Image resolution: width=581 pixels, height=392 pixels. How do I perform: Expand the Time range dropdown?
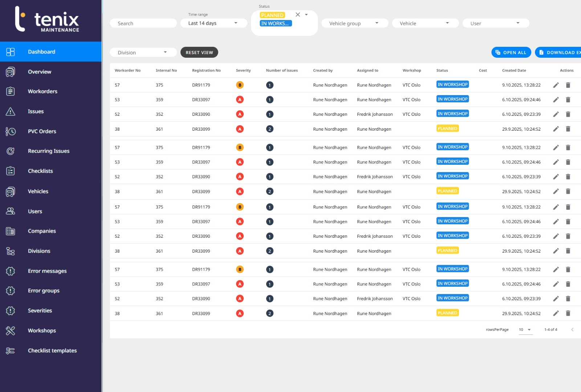coord(214,23)
